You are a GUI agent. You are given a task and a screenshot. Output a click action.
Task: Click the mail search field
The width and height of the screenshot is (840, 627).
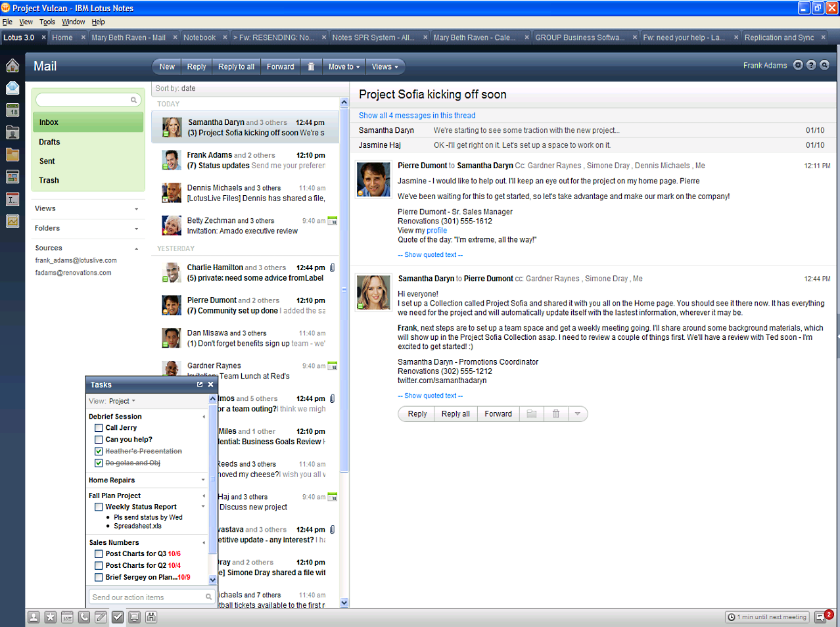coord(87,100)
